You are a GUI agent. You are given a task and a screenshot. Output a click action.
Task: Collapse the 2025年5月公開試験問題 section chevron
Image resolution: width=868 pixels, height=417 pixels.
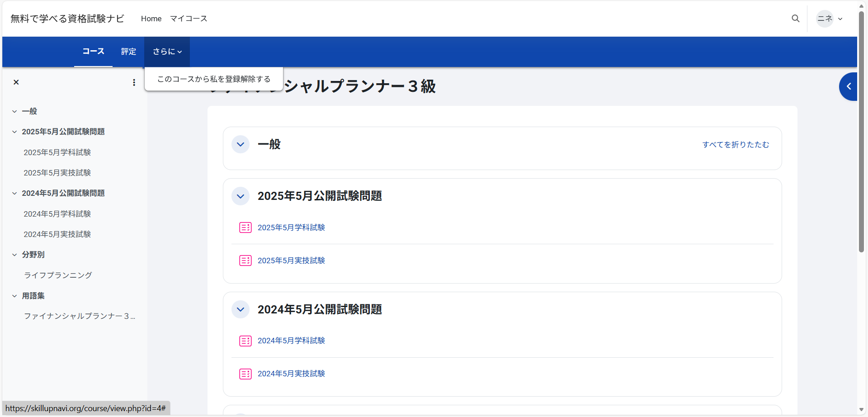pos(241,196)
